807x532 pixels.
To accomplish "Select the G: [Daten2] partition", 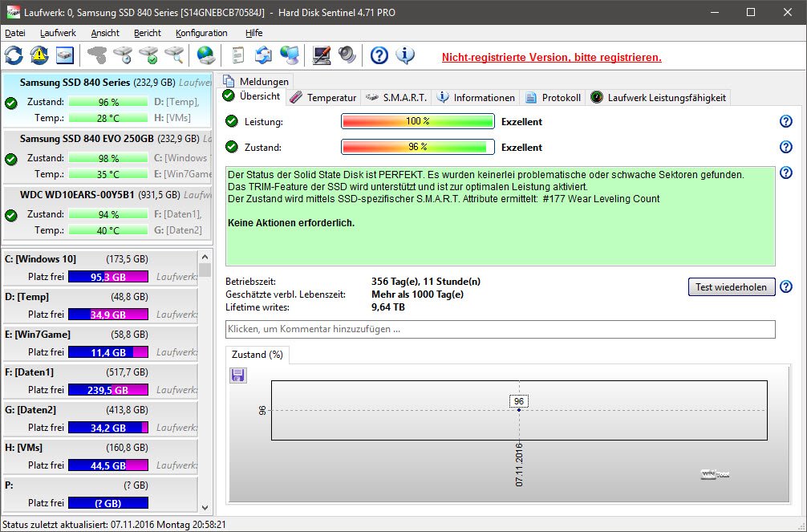I will pos(100,418).
